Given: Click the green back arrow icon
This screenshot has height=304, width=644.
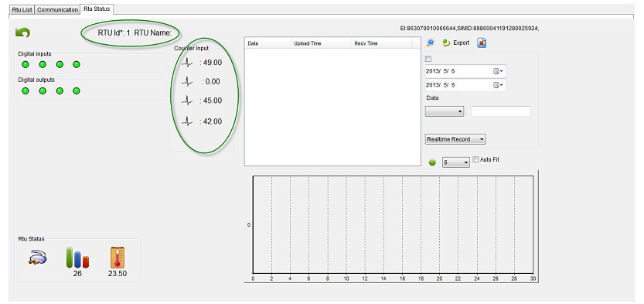Looking at the screenshot, I should point(22,32).
